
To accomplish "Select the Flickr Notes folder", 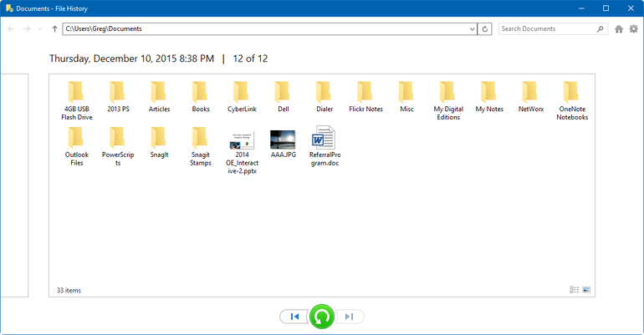I will point(366,97).
